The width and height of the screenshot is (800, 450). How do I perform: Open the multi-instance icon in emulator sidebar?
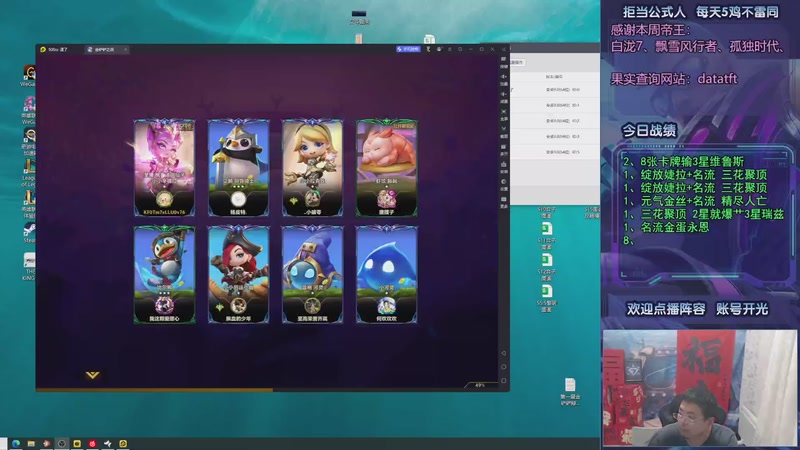click(x=504, y=148)
